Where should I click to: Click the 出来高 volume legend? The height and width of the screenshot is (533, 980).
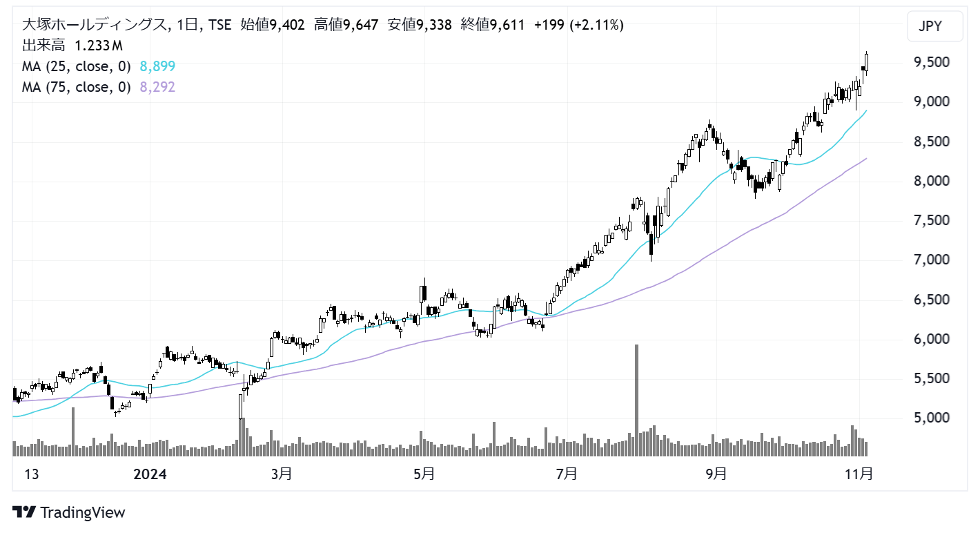(72, 46)
